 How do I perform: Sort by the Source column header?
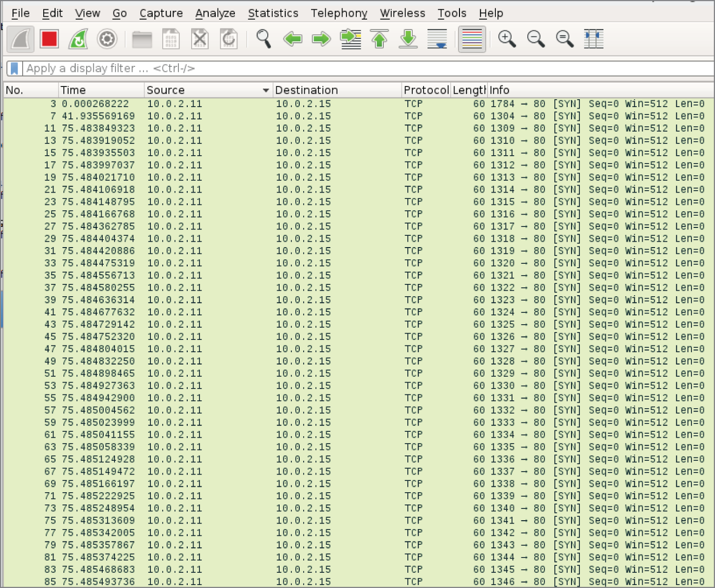[x=208, y=90]
